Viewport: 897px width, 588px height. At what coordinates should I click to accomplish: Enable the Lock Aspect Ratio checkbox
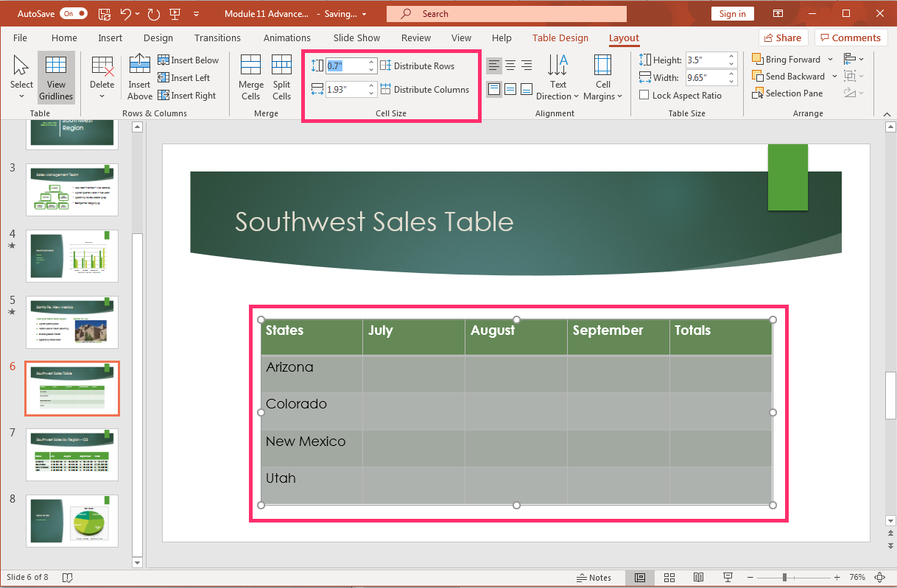pos(644,95)
